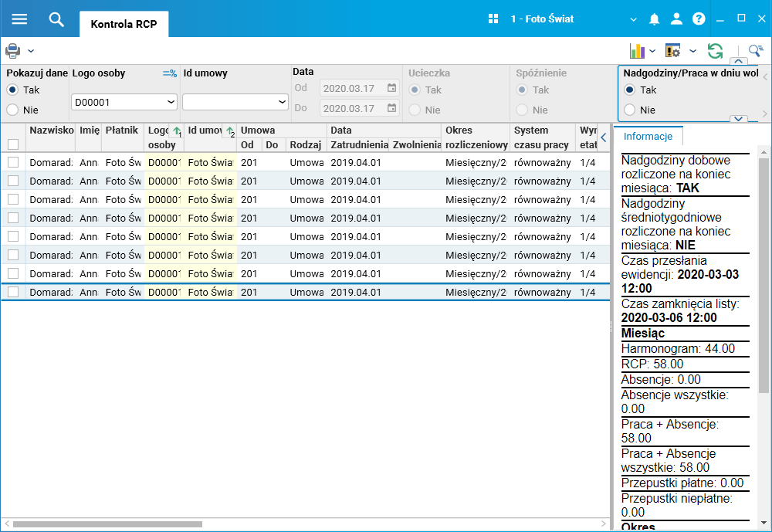Open the bar chart report icon

(637, 51)
